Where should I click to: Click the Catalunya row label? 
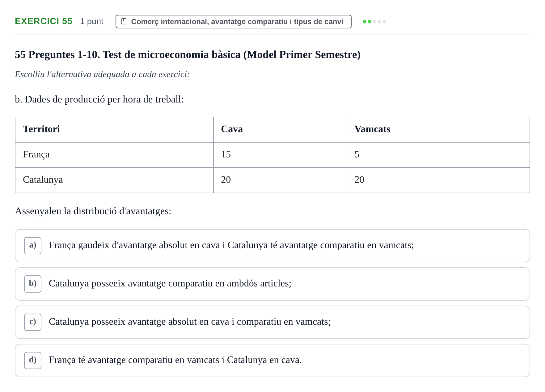(x=43, y=180)
